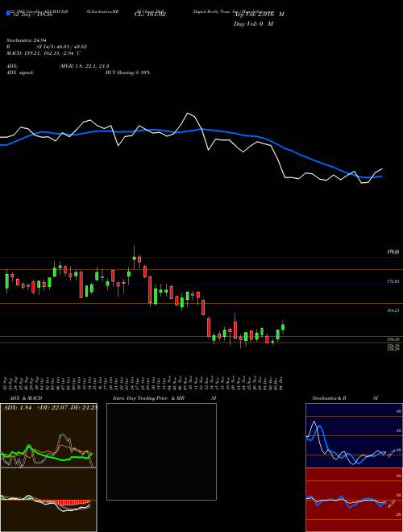Viewport: 403px width, 532px height.
Task: Click the 'MACD: 159.21, 162.15, -2.94' line
Action: (x=41, y=53)
